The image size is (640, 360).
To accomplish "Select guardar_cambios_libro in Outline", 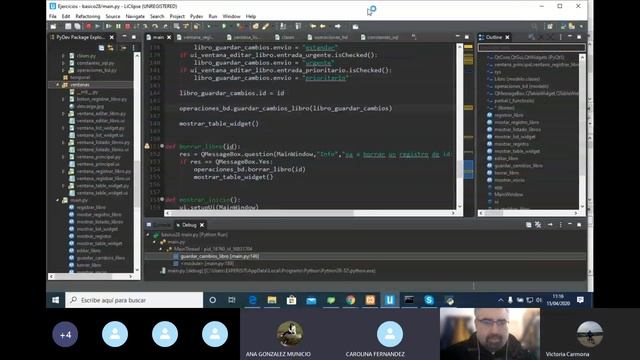I will point(518,166).
